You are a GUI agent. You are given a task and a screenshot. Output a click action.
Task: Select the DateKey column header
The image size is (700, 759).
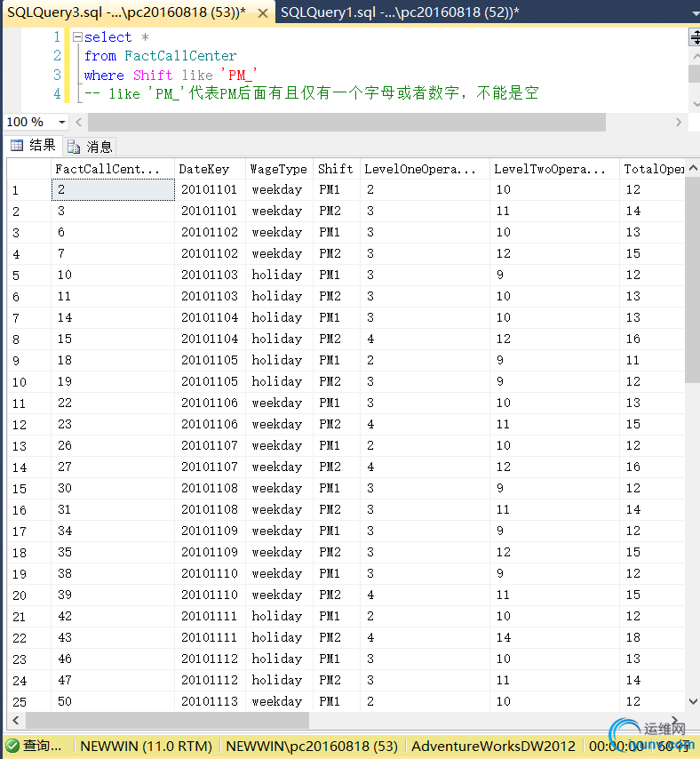click(x=210, y=169)
